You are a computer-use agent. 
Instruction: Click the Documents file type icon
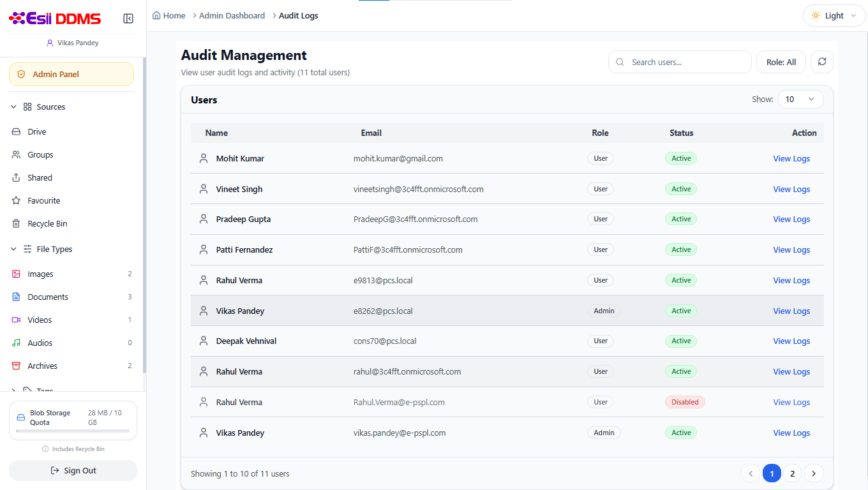[x=17, y=297]
